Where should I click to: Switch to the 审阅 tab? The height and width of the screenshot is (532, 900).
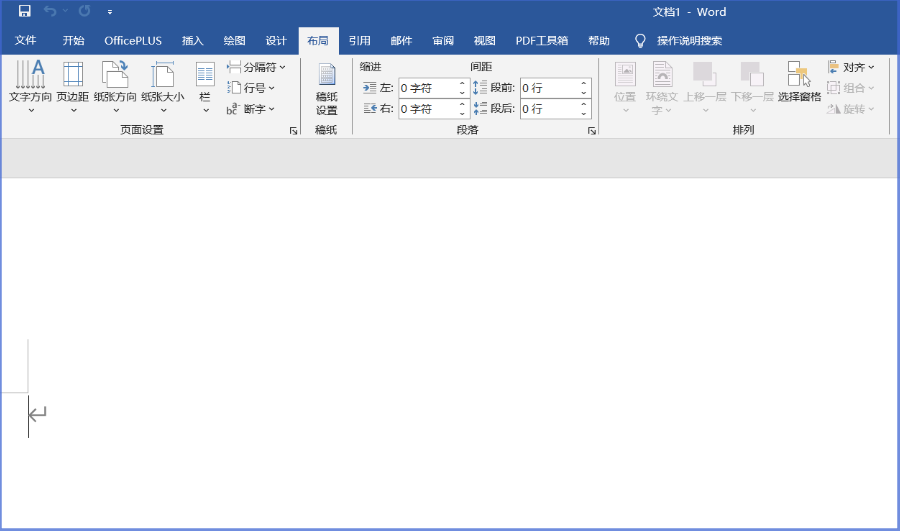(443, 41)
